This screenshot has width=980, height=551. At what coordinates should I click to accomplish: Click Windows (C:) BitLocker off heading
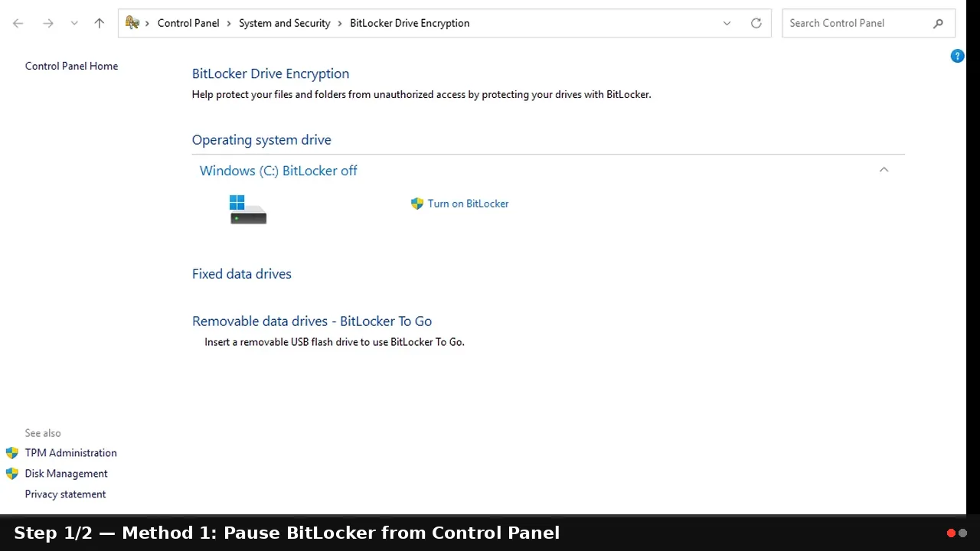tap(278, 171)
